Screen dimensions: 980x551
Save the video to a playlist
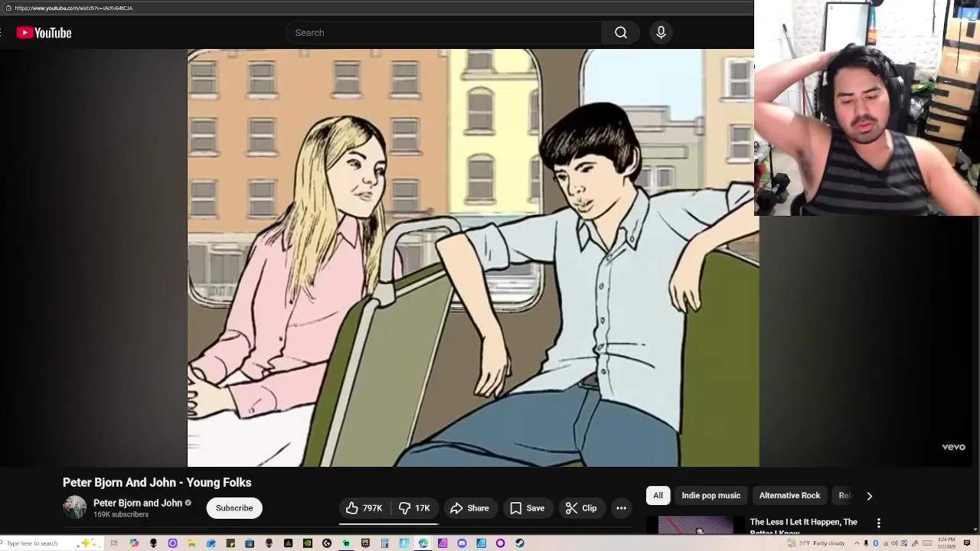(527, 508)
